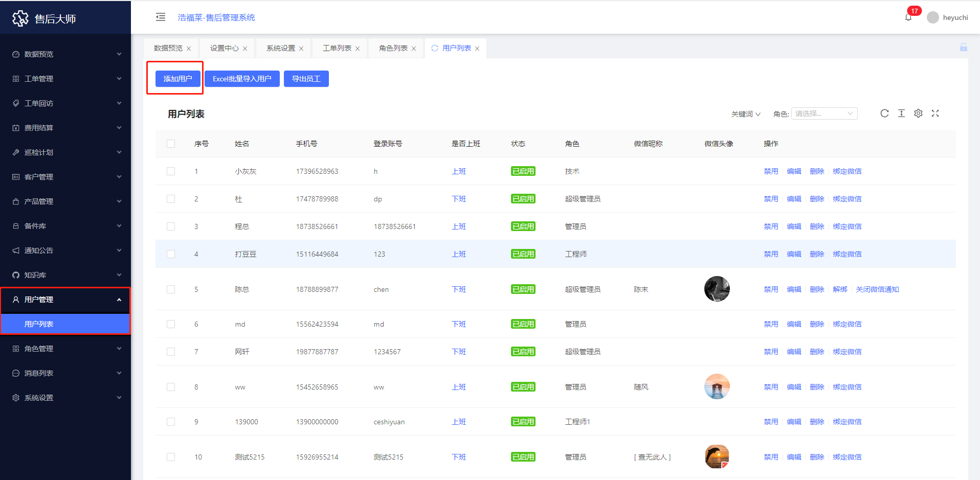The height and width of the screenshot is (480, 980).
Task: Adjust table row density icon
Action: [901, 113]
